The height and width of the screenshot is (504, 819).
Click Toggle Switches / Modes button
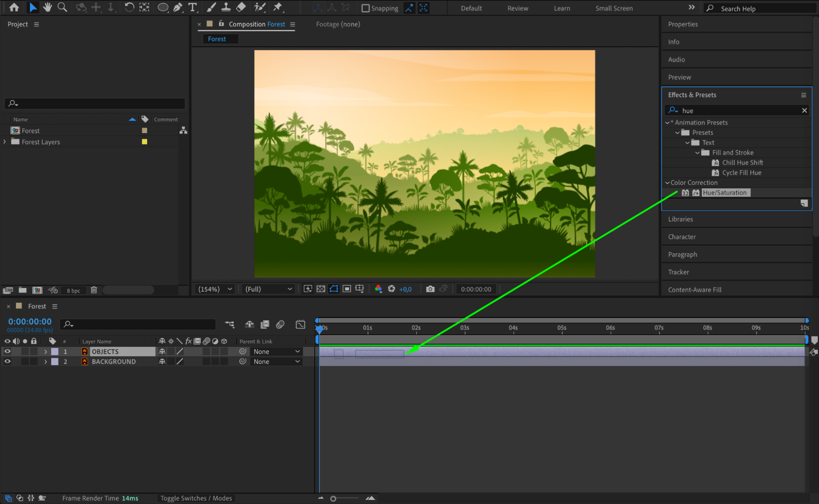coord(196,498)
